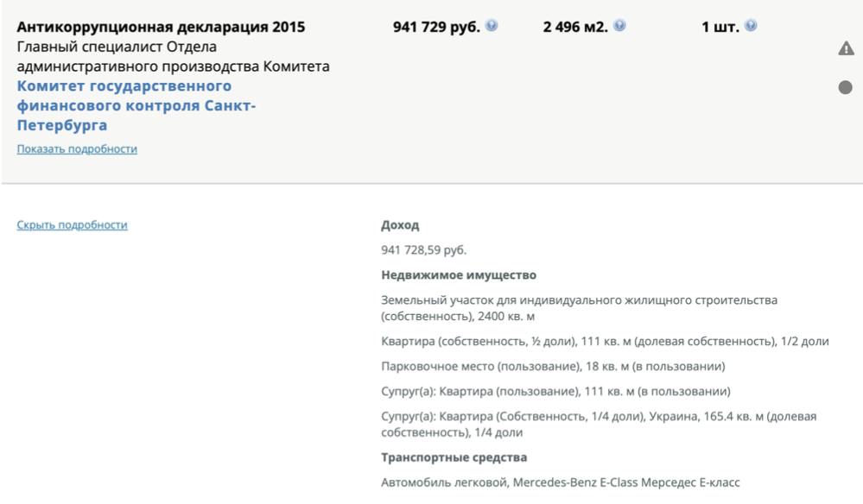Click the Доход section heading
863x504 pixels.
pyautogui.click(x=400, y=225)
